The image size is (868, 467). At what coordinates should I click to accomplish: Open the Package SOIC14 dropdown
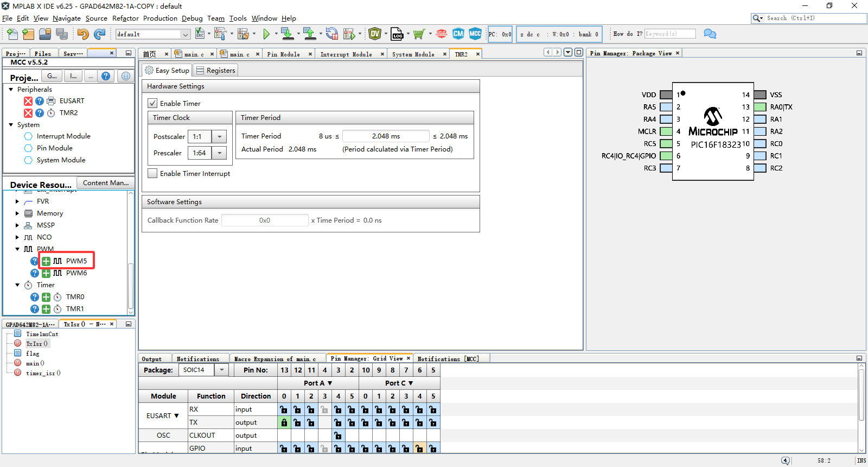click(221, 370)
